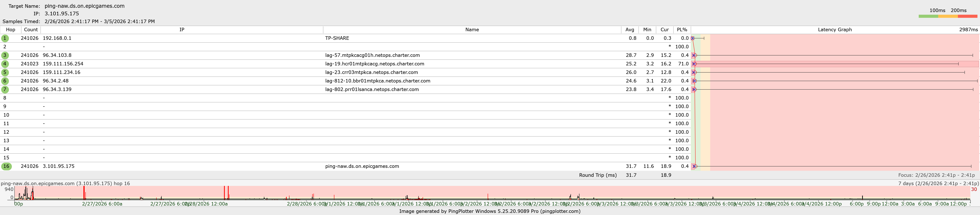Screen dimensions: 980x215
Task: Click the red legend color swatch
Action: tap(967, 16)
